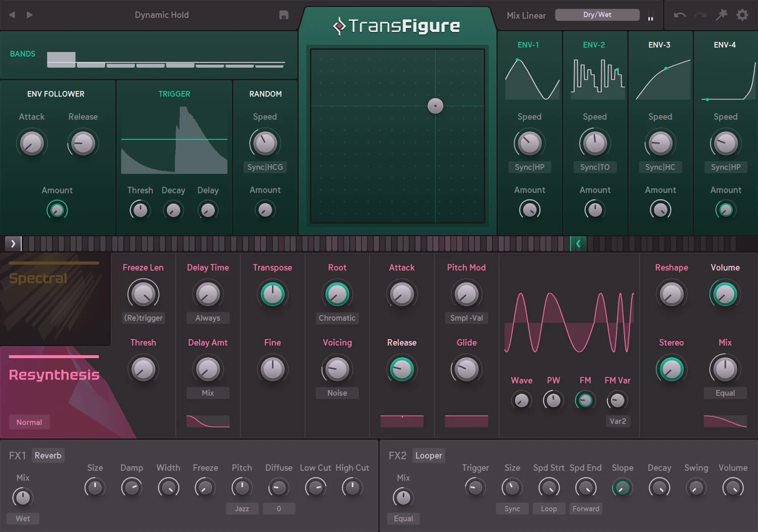The height and width of the screenshot is (532, 758).
Task: Click the Dry/Wet mix slider
Action: pos(597,15)
